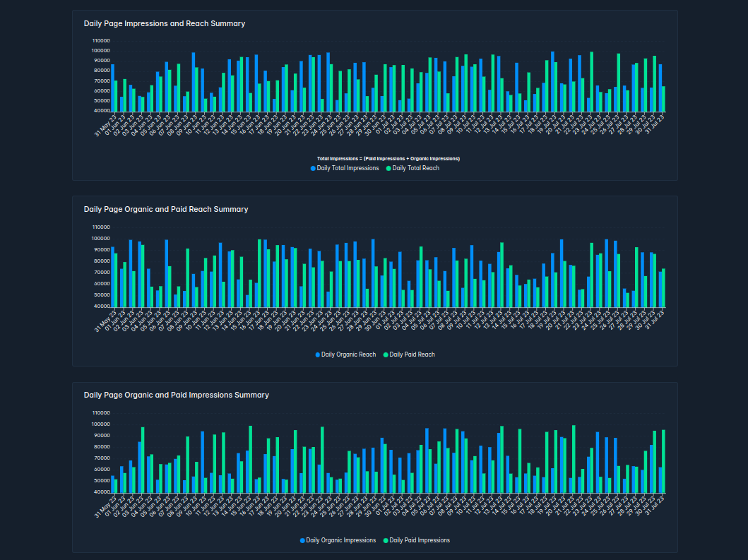The width and height of the screenshot is (748, 560).
Task: Select the 70000 axis label in Organic and Paid Reach chart
Action: point(102,273)
